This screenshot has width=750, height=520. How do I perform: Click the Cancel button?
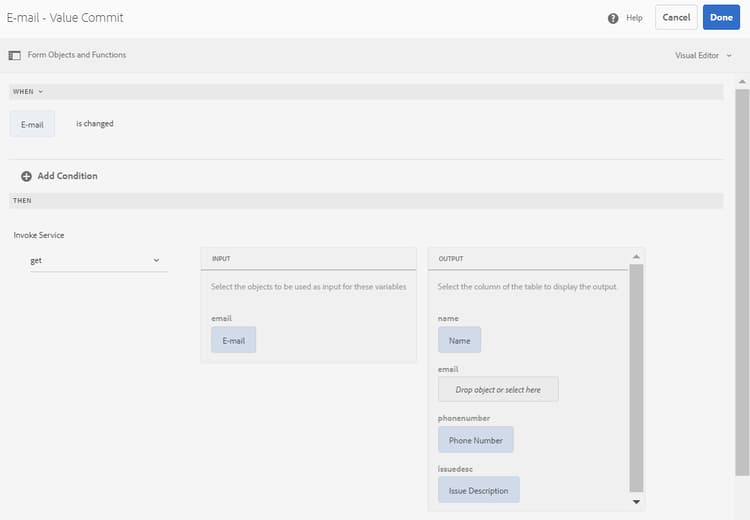(676, 18)
